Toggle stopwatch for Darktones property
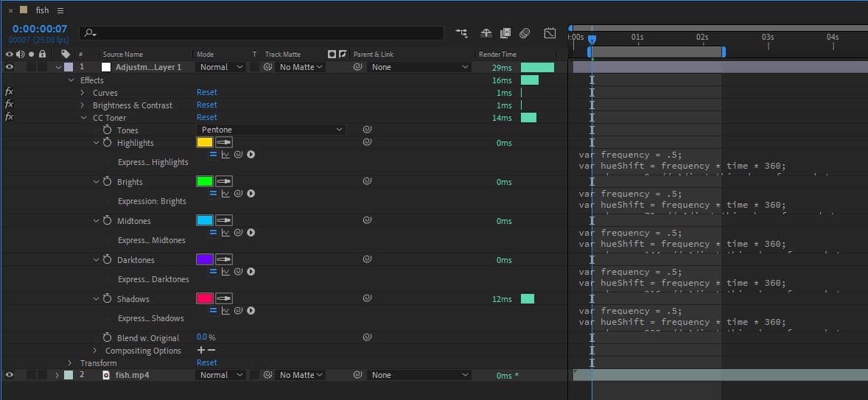The width and height of the screenshot is (868, 400). pyautogui.click(x=108, y=259)
